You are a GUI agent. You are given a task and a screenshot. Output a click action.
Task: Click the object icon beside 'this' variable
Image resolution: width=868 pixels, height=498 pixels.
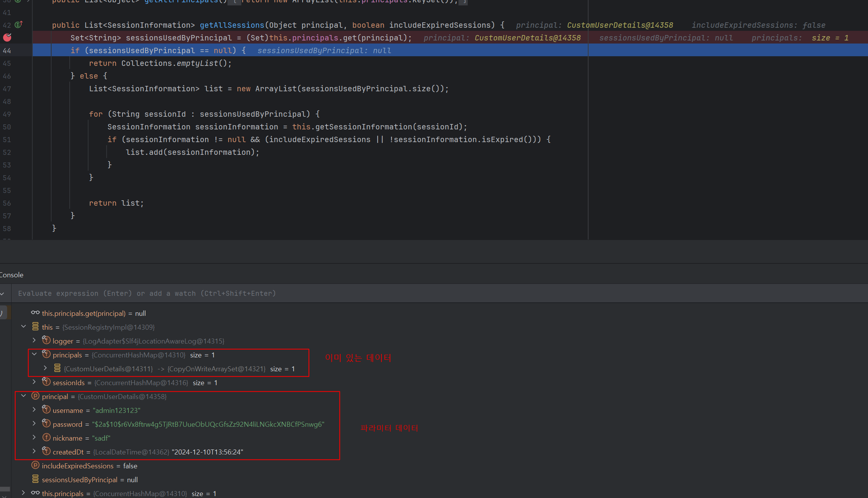click(x=35, y=327)
